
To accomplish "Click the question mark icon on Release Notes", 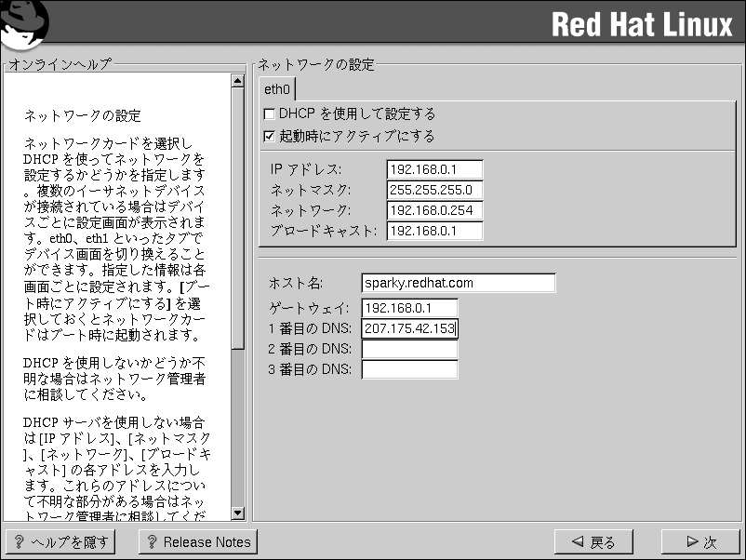I will point(152,542).
